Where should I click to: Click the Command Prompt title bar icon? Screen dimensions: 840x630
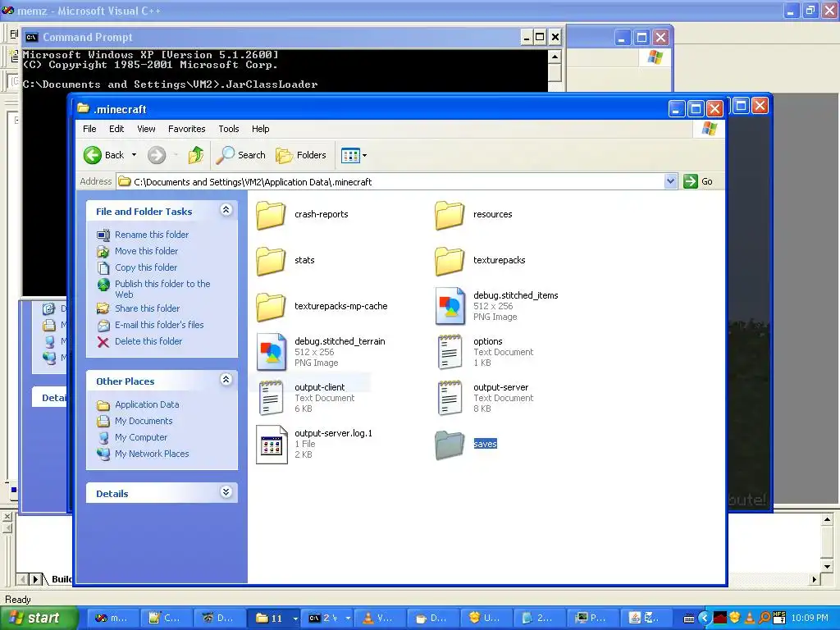coord(32,38)
